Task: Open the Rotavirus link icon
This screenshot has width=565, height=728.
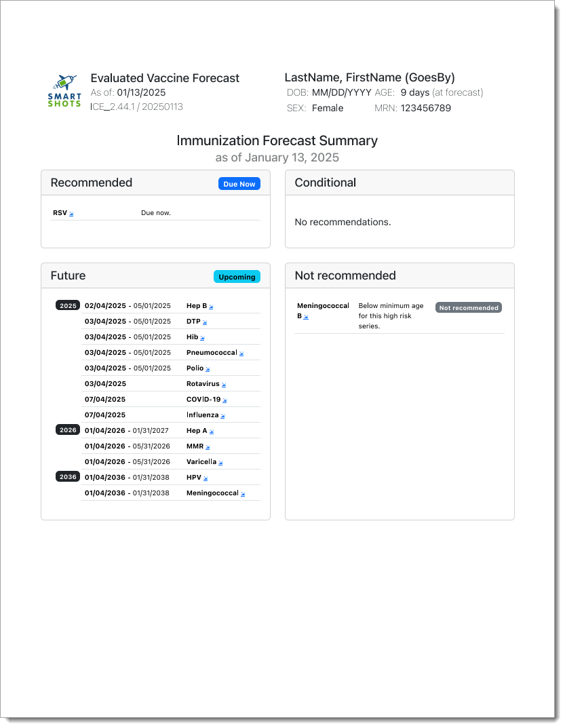Action: 224,385
